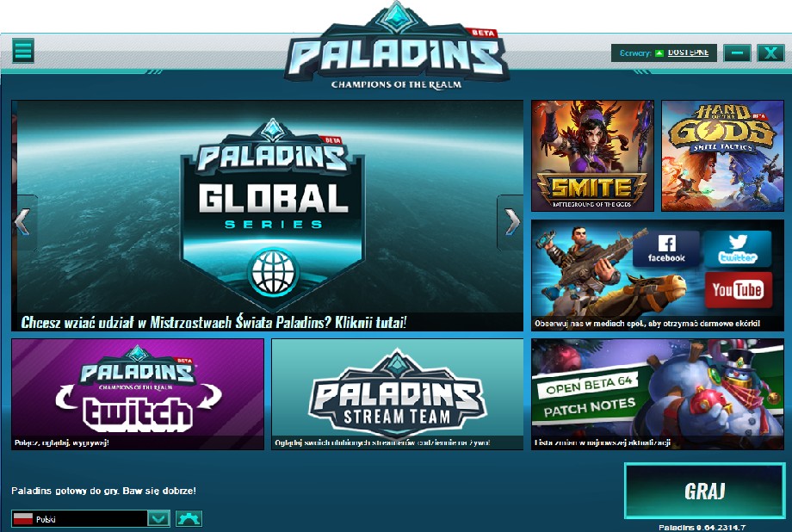Open the Paladins Global Series banner
Viewport: 792px width, 532px height.
pyautogui.click(x=267, y=216)
